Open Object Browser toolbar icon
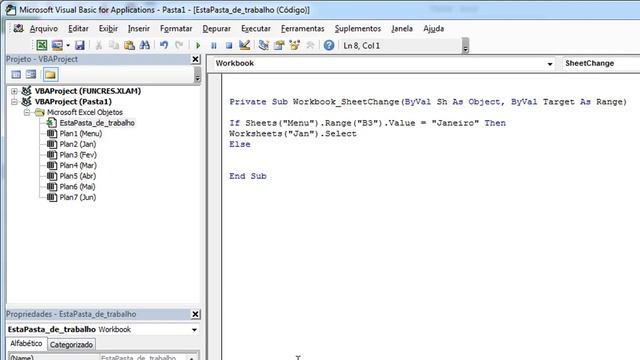 coord(295,45)
